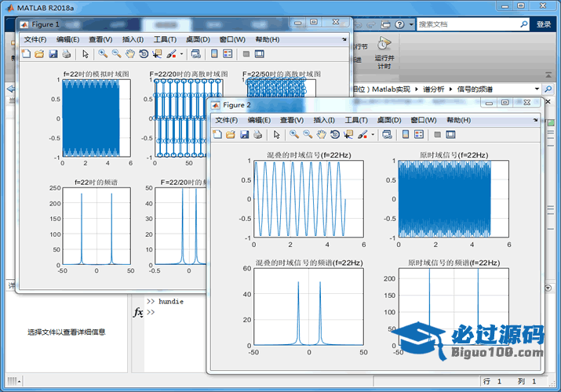Open 编辑(E) menu in Figure 1

tap(68, 39)
